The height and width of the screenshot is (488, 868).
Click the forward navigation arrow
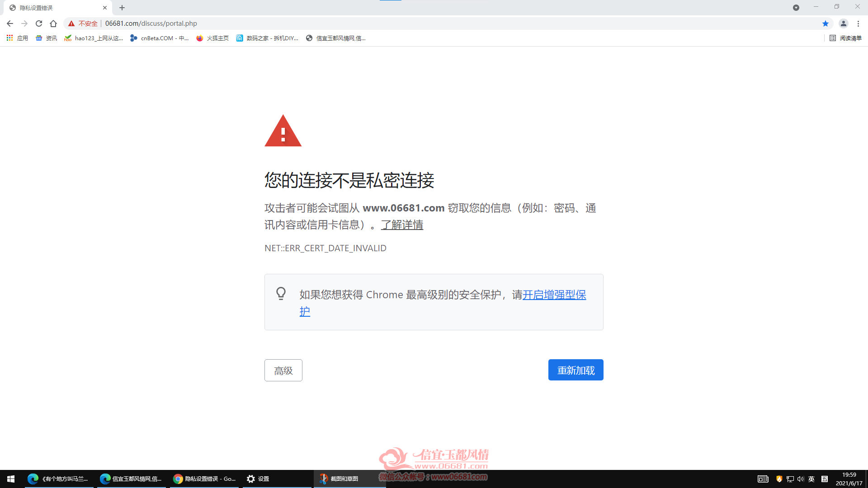click(x=24, y=23)
